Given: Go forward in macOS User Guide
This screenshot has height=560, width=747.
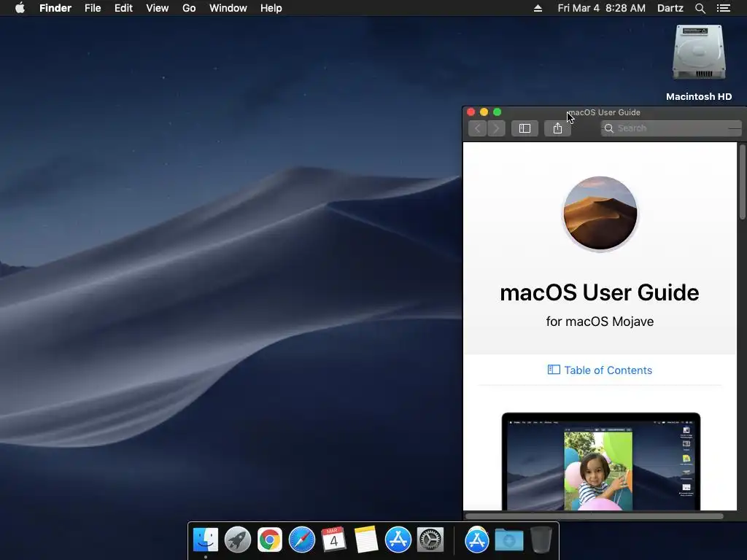Looking at the screenshot, I should coord(496,128).
